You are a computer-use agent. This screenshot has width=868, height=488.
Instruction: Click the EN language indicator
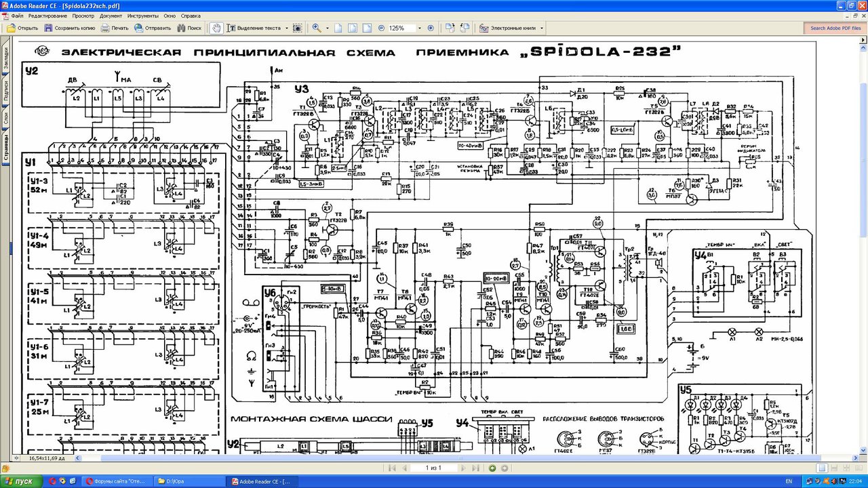(789, 481)
